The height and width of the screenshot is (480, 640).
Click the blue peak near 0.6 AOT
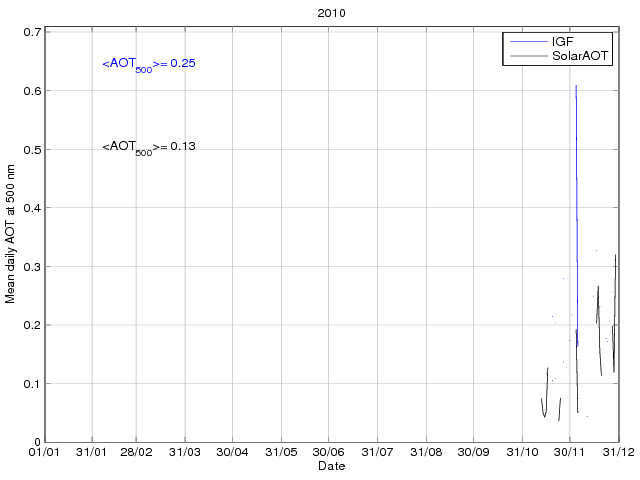click(576, 88)
